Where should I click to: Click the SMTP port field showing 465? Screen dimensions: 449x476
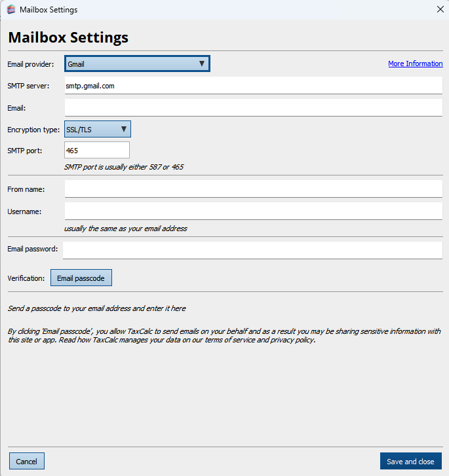[97, 150]
